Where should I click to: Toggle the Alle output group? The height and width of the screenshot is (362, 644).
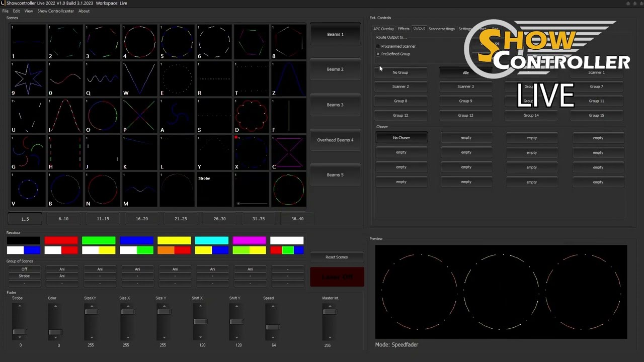coord(465,72)
